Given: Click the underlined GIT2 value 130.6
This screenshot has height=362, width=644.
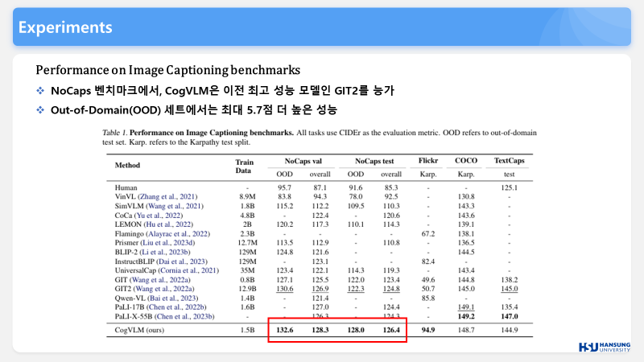Looking at the screenshot, I should [285, 289].
